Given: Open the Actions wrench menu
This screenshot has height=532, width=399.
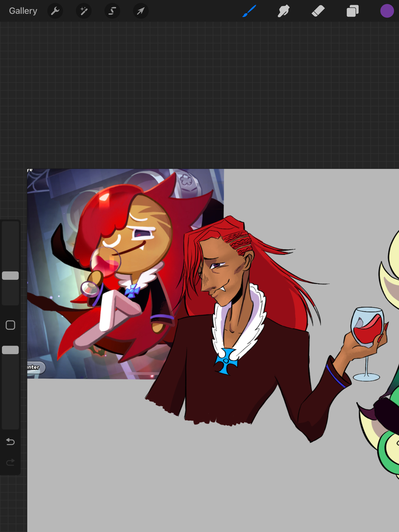Looking at the screenshot, I should [55, 11].
